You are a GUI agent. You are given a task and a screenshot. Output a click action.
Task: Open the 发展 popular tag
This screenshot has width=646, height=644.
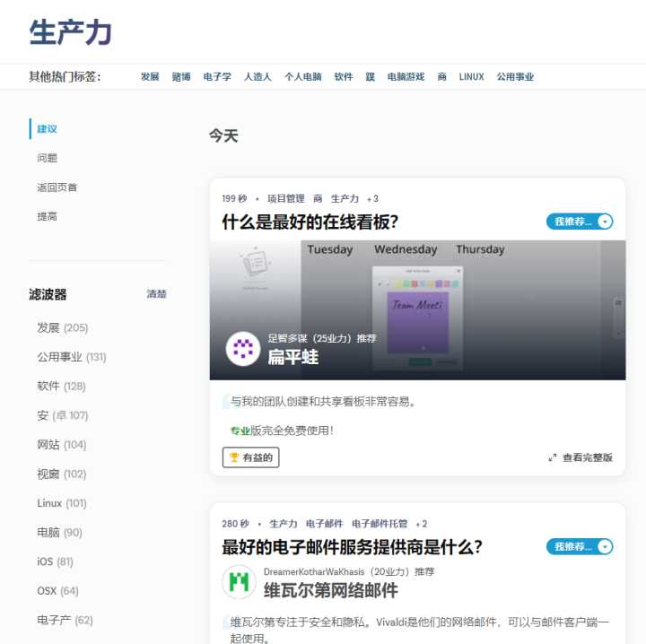click(150, 77)
